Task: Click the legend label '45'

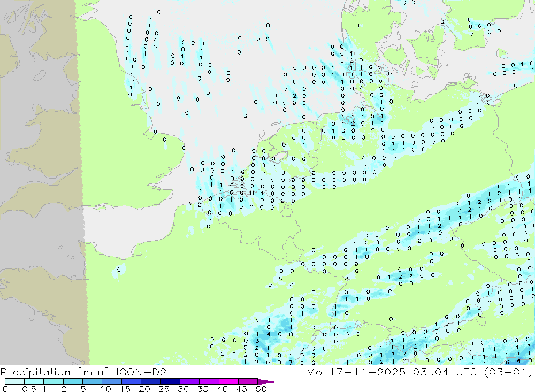Action: [x=242, y=389]
